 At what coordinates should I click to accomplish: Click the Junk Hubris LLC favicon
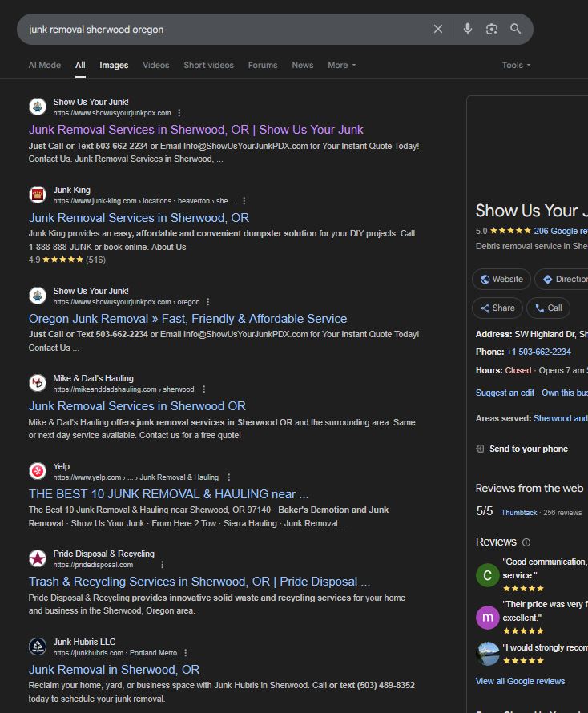click(38, 647)
